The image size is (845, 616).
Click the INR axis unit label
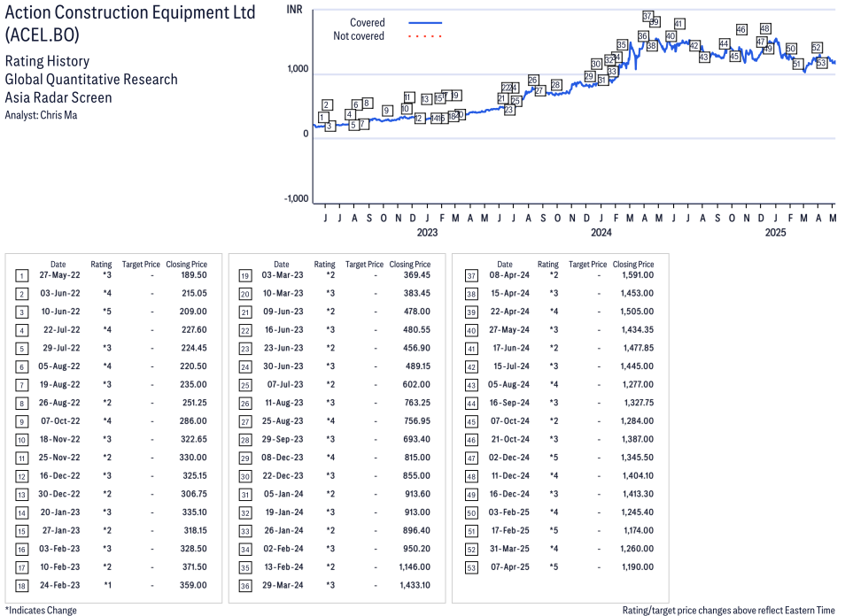click(294, 10)
